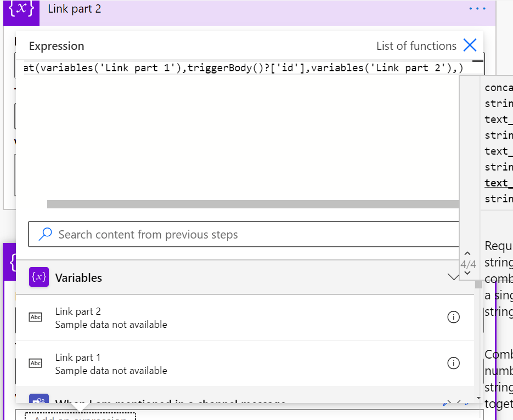Click the magnifier icon in the search box
The width and height of the screenshot is (513, 420).
click(x=45, y=235)
